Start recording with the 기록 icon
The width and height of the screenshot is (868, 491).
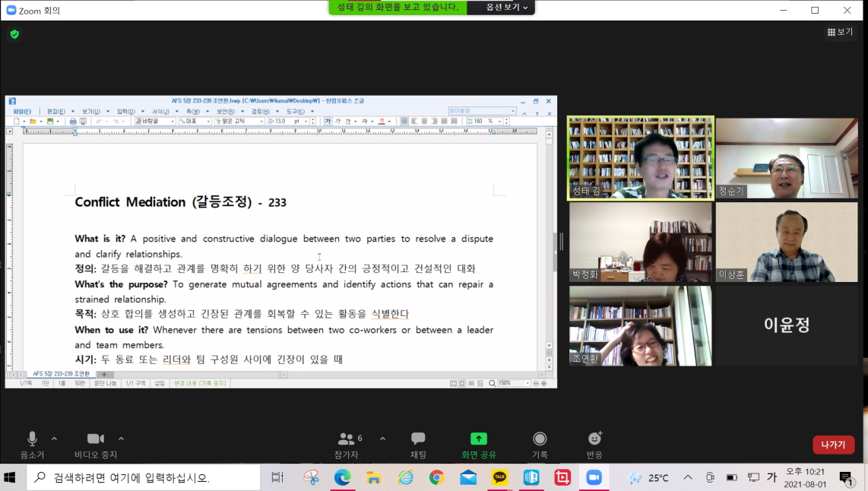pyautogui.click(x=539, y=439)
